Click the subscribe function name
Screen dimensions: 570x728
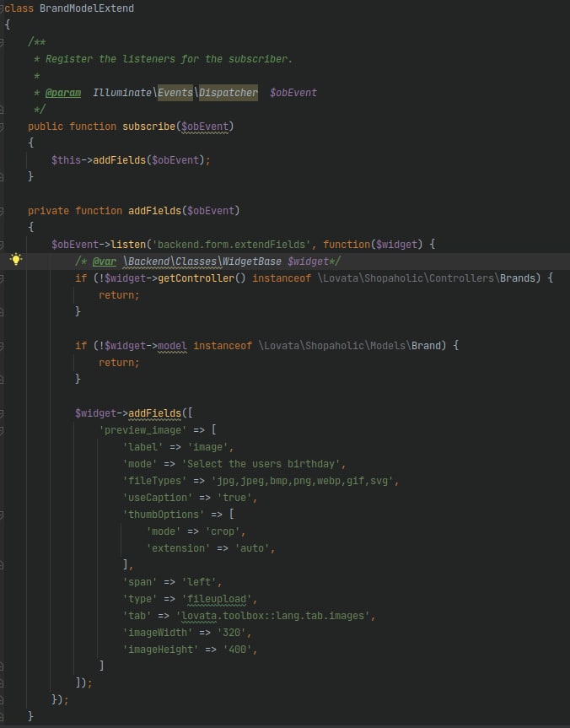pos(148,127)
